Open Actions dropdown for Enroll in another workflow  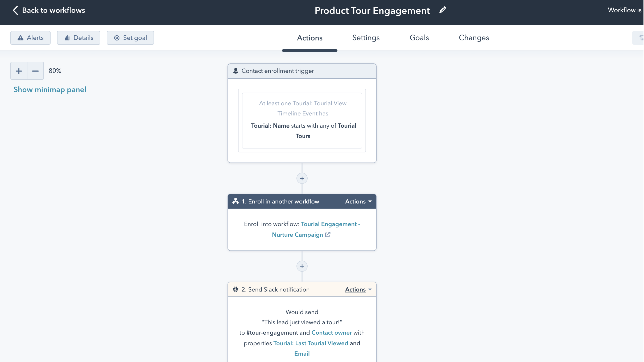[x=358, y=201]
